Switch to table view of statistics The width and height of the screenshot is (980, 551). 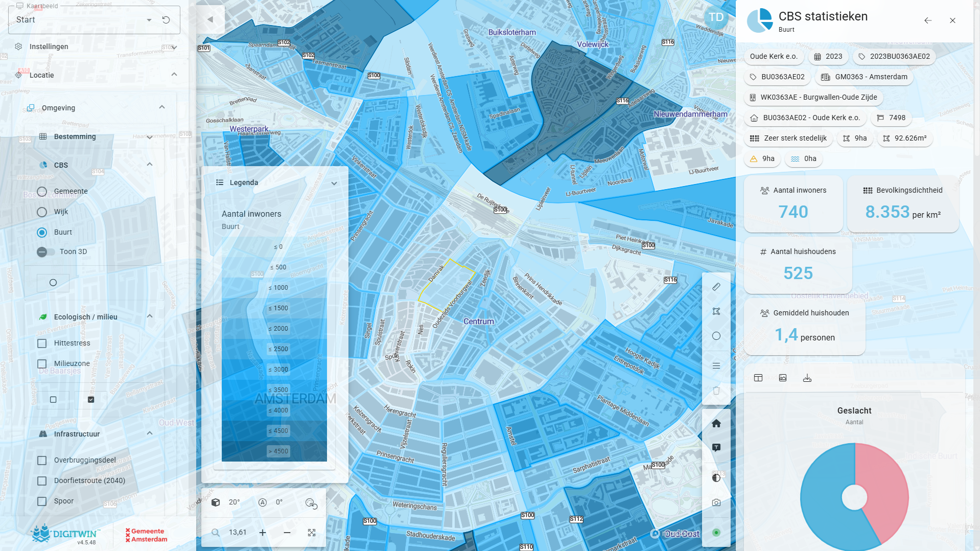[x=758, y=378]
